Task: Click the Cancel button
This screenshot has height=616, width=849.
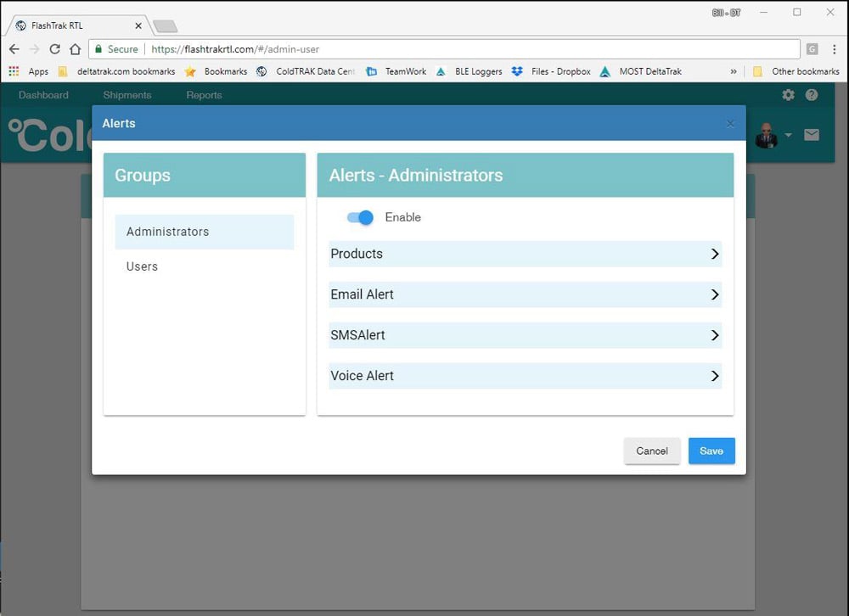Action: coord(652,451)
